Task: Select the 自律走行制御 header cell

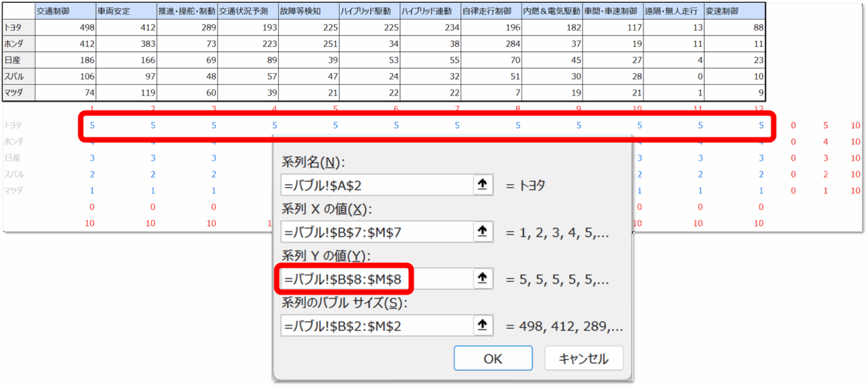Action: [x=492, y=11]
